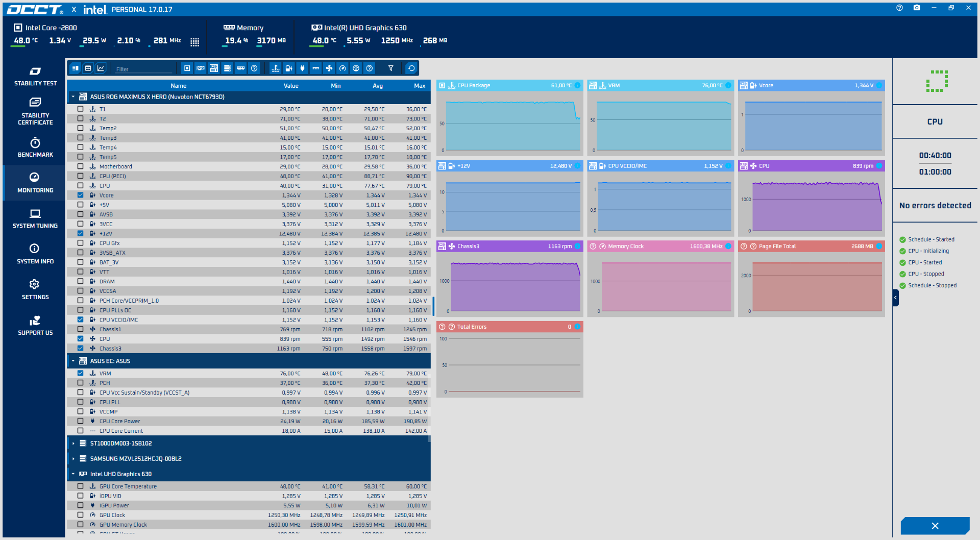Image resolution: width=980 pixels, height=540 pixels.
Task: Uncheck the Vcore sensor checkbox
Action: (x=80, y=195)
